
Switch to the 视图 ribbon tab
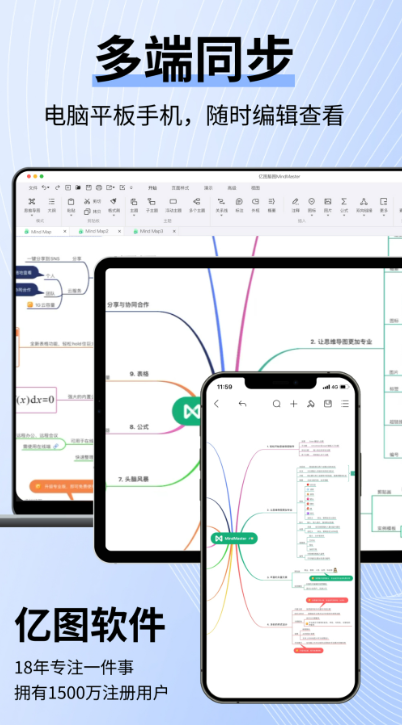[x=255, y=188]
